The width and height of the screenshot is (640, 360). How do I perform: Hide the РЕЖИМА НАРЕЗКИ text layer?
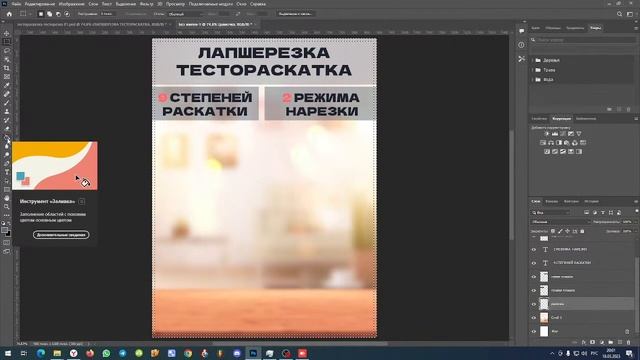pyautogui.click(x=533, y=249)
